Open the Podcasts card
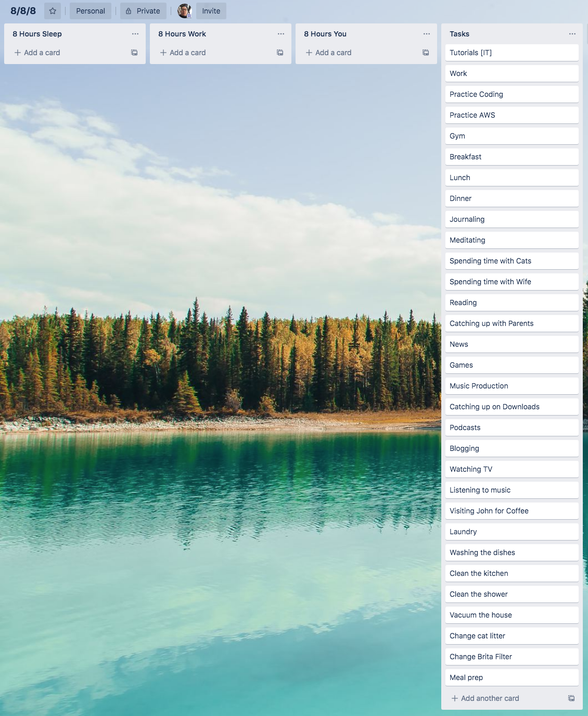 [512, 428]
